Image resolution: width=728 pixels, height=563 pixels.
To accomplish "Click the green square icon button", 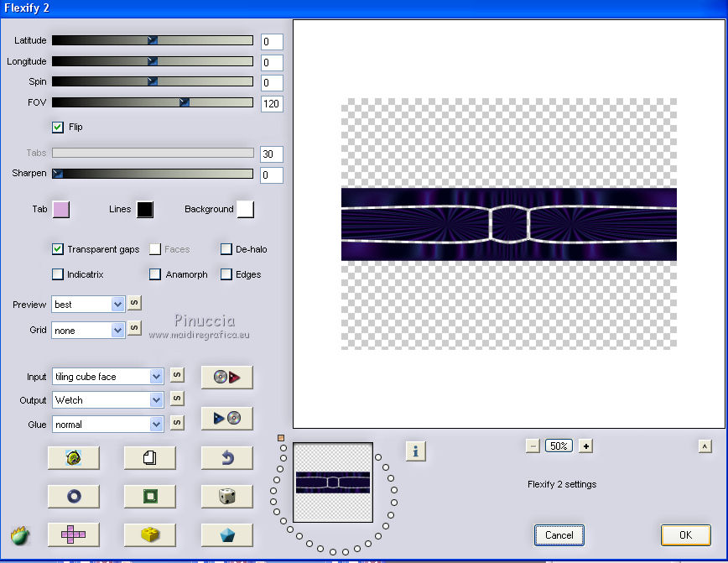I will point(150,496).
